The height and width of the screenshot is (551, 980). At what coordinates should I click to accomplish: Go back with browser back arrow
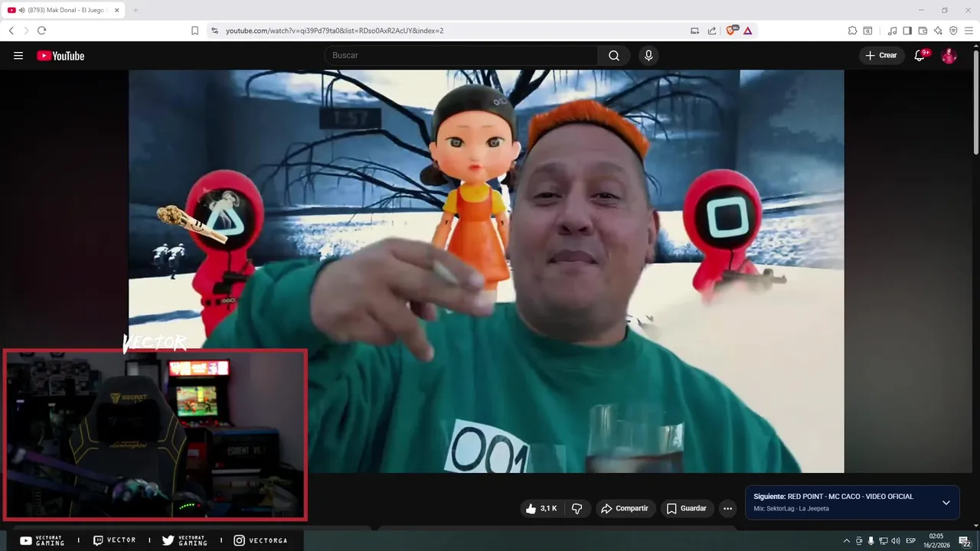[11, 31]
